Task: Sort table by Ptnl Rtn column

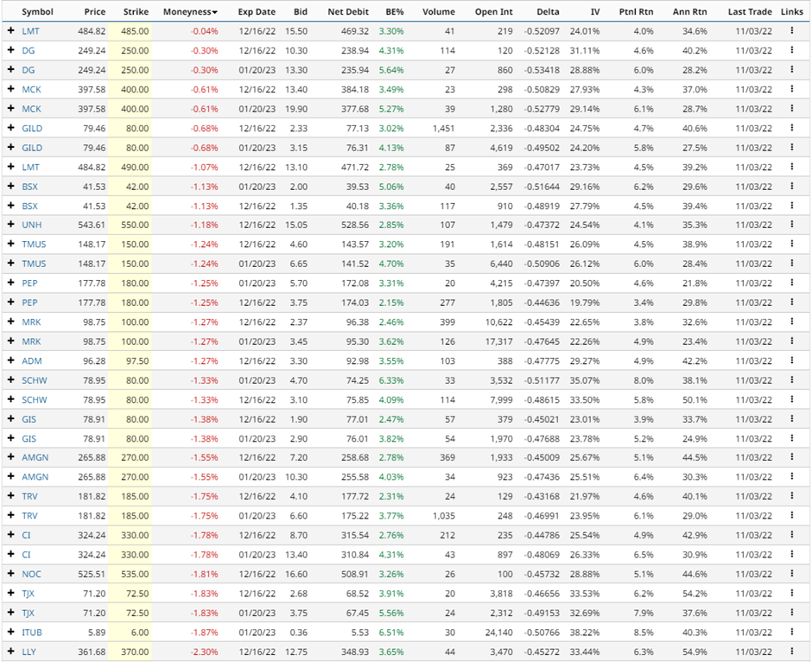Action: click(x=636, y=11)
